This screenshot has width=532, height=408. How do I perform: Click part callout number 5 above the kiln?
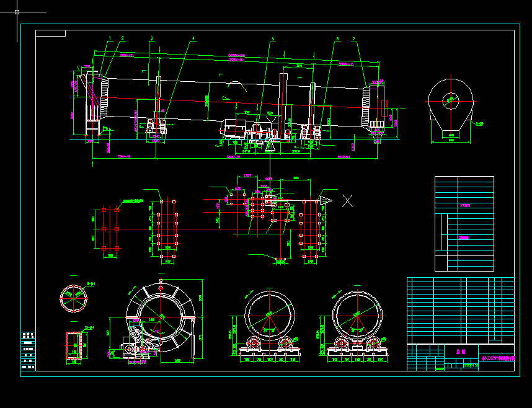[272, 39]
